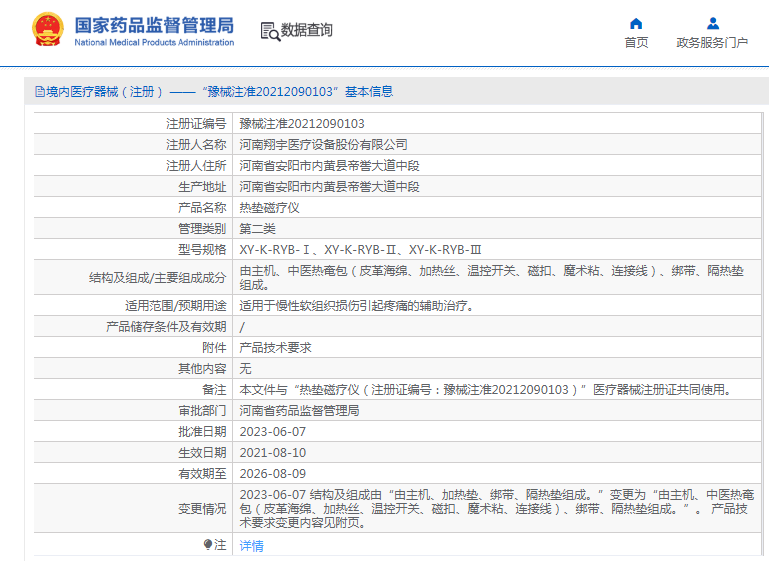Open 数据查询 page

tap(307, 30)
